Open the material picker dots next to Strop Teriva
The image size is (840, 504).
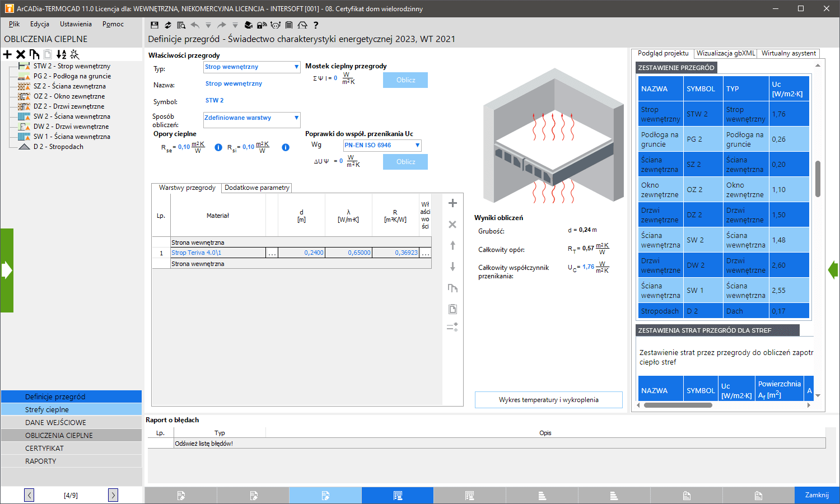pos(272,253)
